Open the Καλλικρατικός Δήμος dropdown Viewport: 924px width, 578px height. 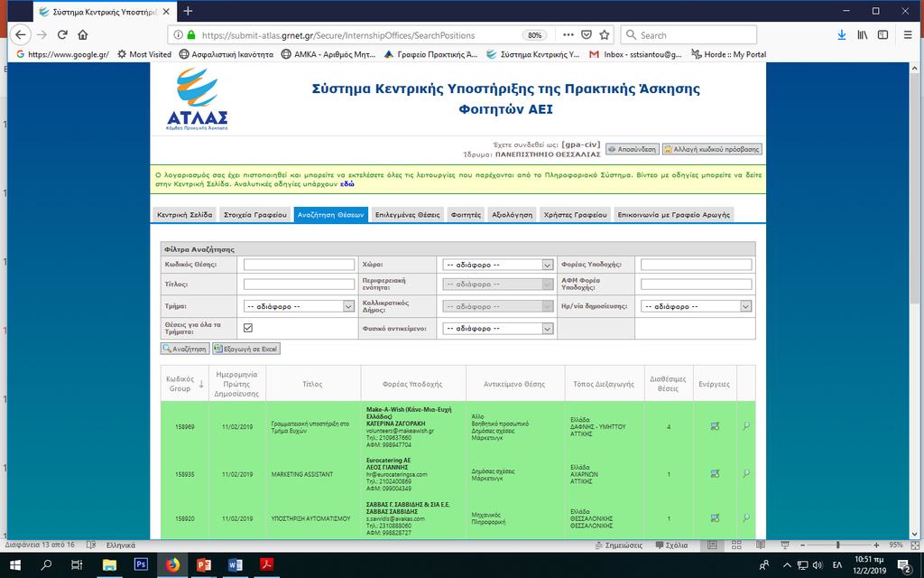point(498,306)
